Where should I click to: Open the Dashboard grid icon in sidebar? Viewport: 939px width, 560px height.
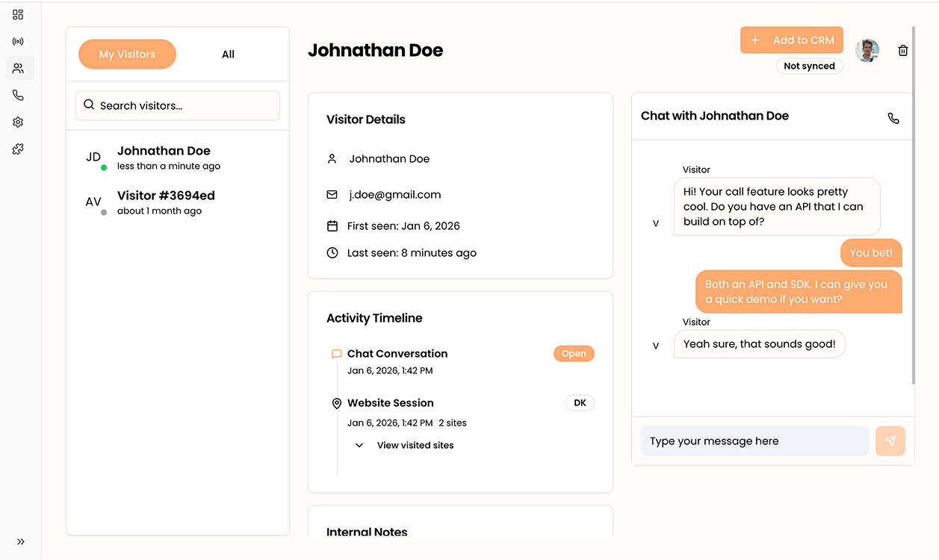click(x=18, y=13)
